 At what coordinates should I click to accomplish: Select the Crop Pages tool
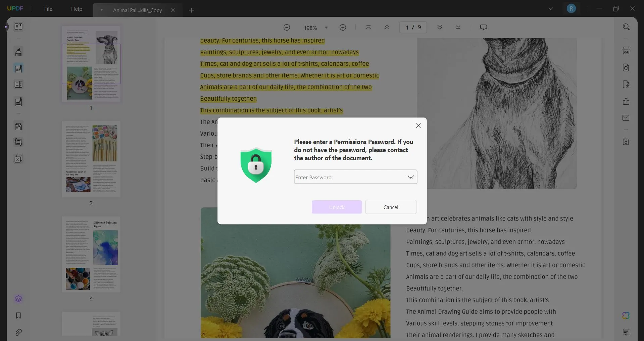[x=18, y=142]
